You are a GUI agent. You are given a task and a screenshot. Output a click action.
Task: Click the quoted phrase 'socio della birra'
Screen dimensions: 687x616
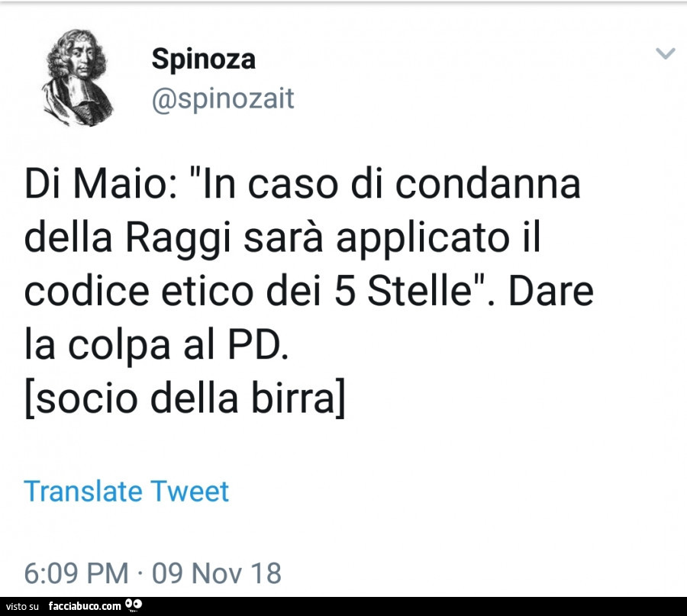click(187, 397)
